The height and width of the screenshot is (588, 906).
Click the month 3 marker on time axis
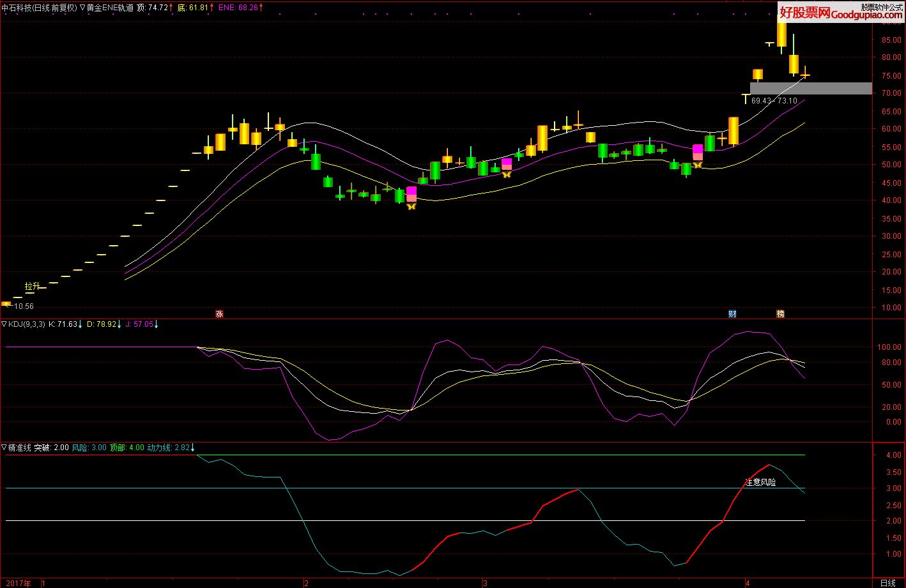[485, 583]
